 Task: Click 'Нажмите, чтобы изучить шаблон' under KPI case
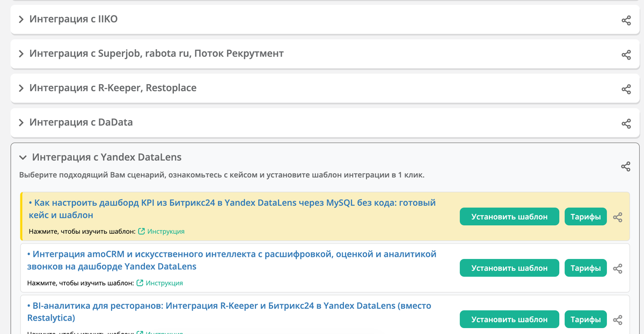[82, 232]
